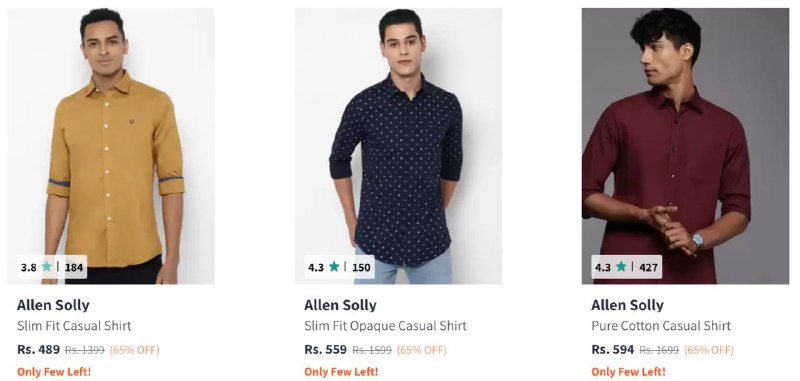Click 65% OFF label next to Rs. 1699
Image resolution: width=800 pixels, height=381 pixels.
(x=709, y=350)
